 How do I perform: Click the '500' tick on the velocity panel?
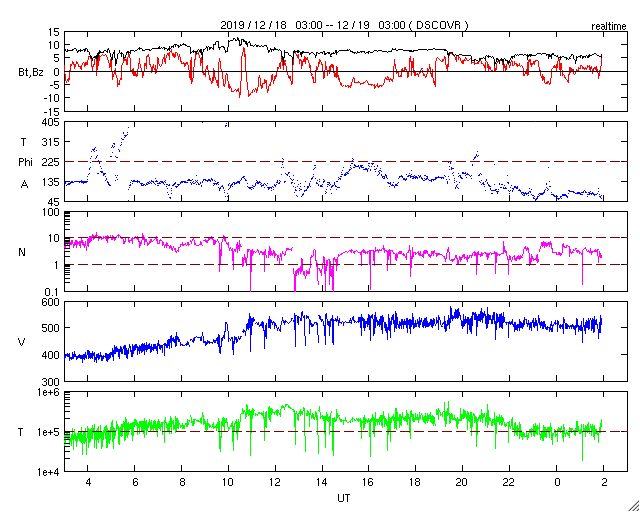[x=51, y=328]
